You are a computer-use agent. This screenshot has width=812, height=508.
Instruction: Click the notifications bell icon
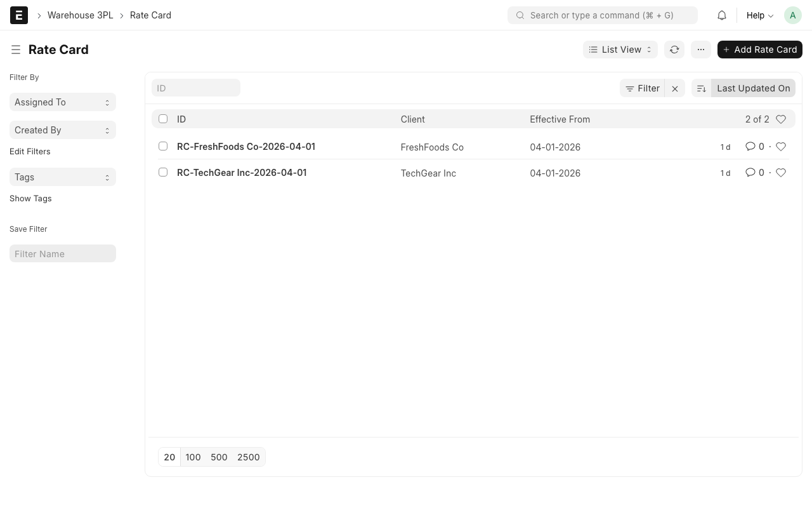722,15
